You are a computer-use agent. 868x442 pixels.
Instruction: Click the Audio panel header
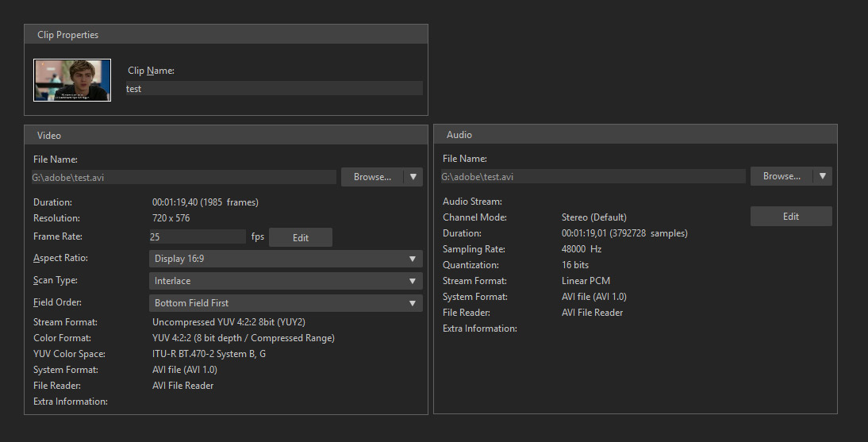pyautogui.click(x=635, y=135)
